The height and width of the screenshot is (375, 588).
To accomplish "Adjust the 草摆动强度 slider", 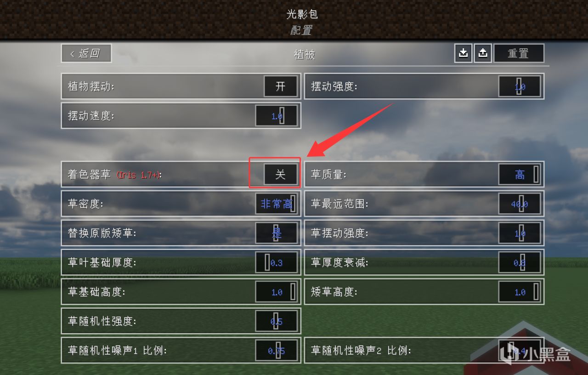I will (x=520, y=233).
